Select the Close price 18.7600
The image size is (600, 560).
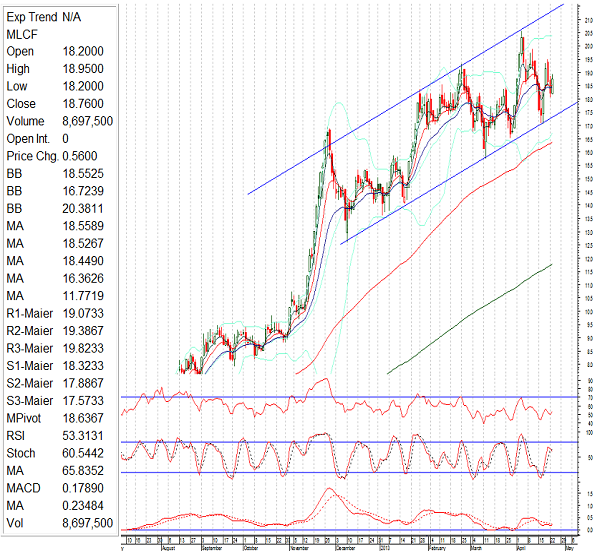[84, 104]
